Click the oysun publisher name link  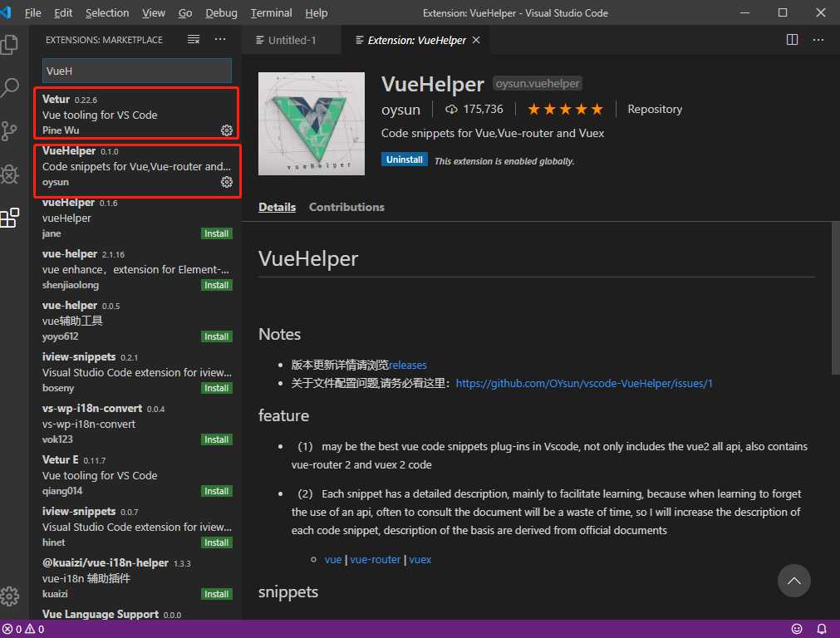(400, 110)
